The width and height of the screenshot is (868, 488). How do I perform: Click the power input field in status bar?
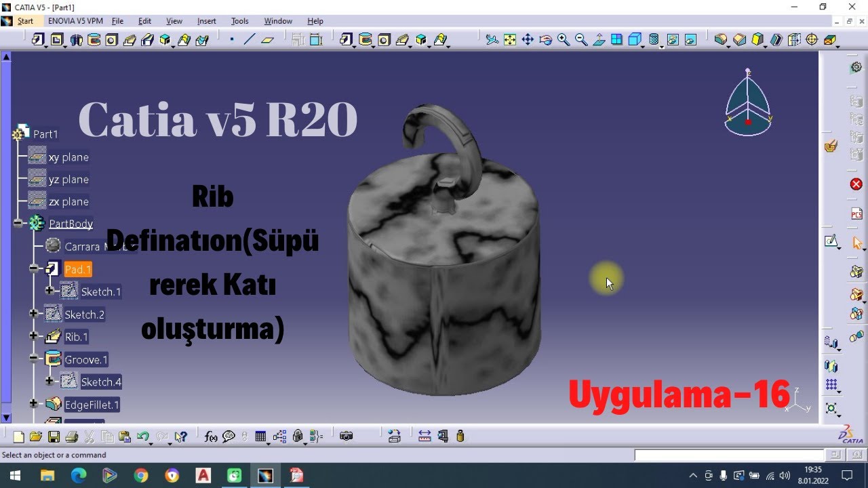(729, 455)
